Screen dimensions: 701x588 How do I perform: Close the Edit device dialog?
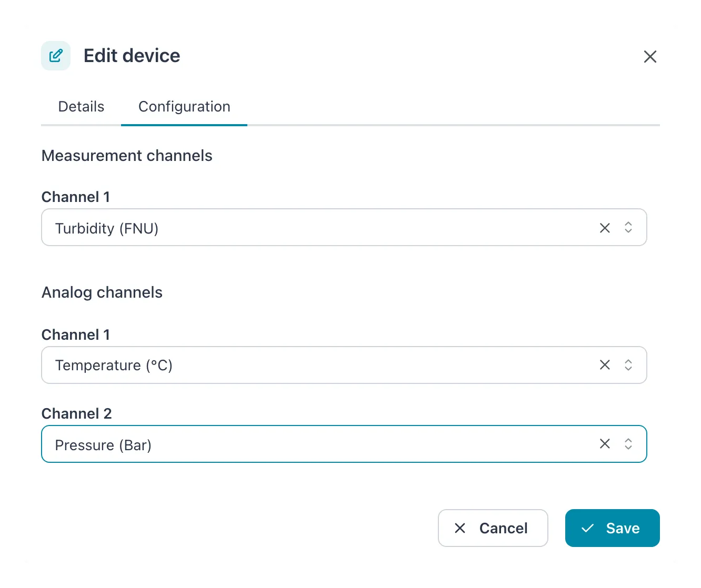pos(650,57)
